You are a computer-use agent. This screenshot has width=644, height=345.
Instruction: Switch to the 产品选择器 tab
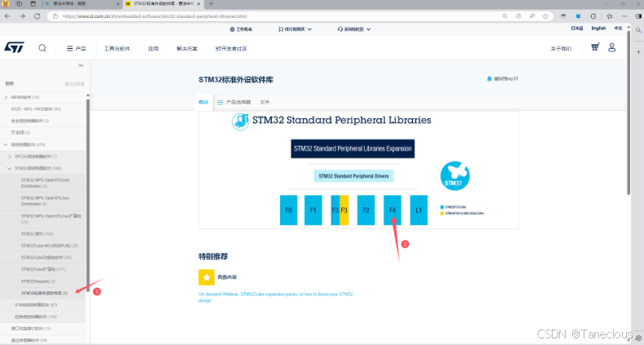234,102
